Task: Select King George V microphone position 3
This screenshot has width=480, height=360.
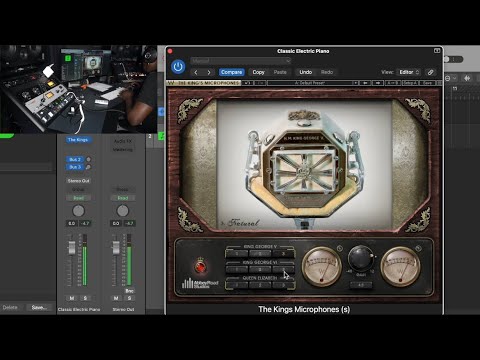Action: (283, 254)
